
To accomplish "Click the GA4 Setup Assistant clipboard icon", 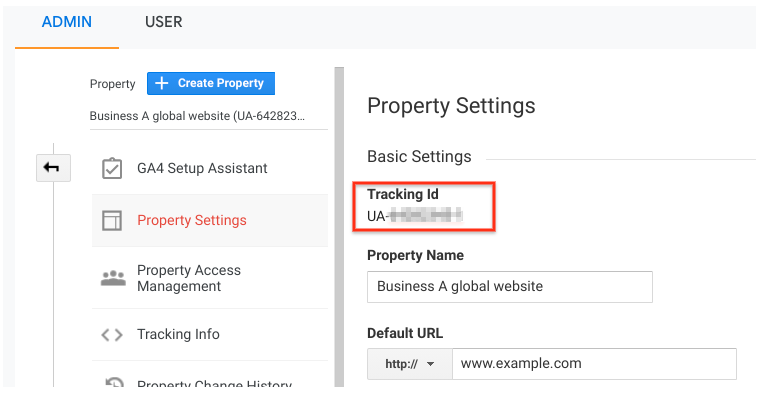I will (112, 169).
